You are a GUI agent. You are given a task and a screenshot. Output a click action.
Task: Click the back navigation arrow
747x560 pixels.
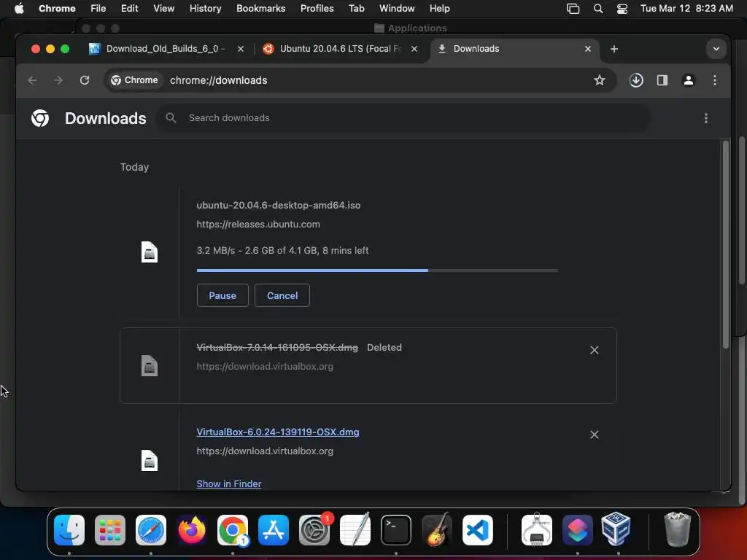coord(32,80)
